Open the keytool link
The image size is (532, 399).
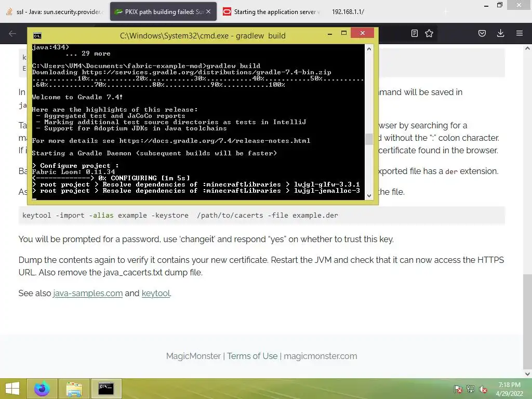tap(156, 293)
